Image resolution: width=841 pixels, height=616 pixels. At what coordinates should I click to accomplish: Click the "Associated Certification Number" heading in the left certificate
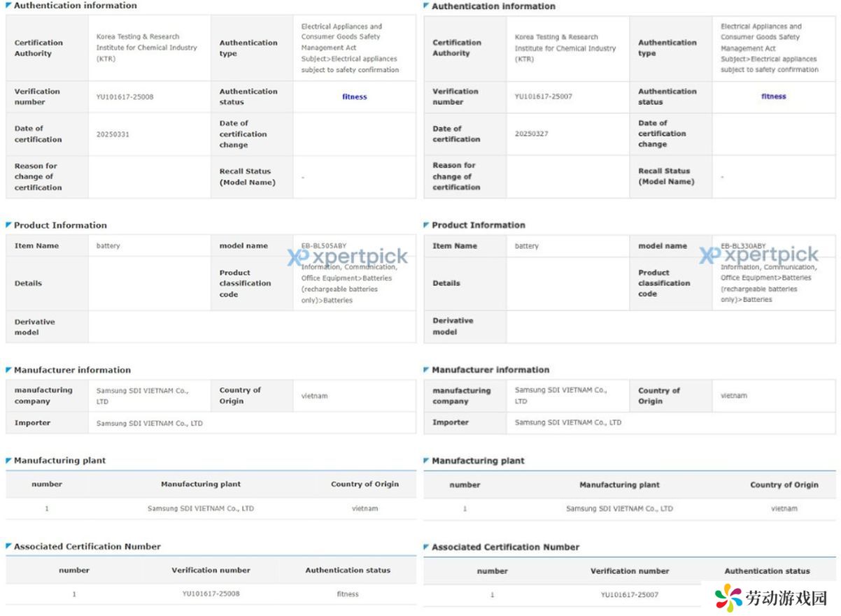(x=87, y=547)
